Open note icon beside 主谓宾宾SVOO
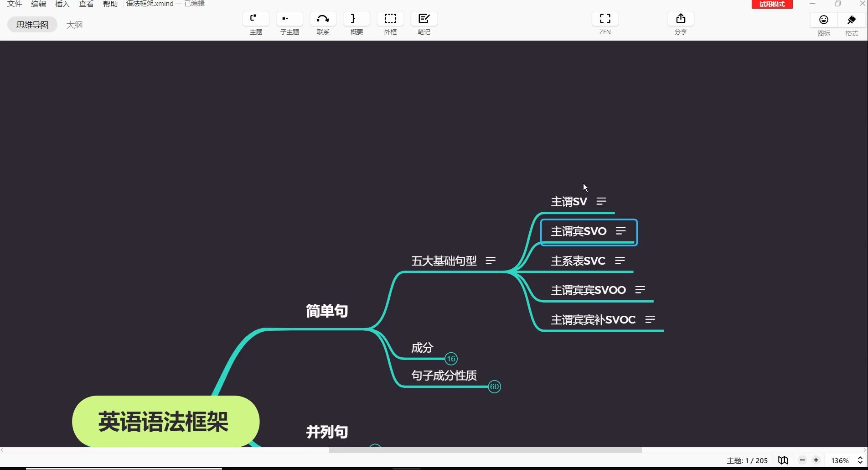This screenshot has width=868, height=470. point(640,290)
